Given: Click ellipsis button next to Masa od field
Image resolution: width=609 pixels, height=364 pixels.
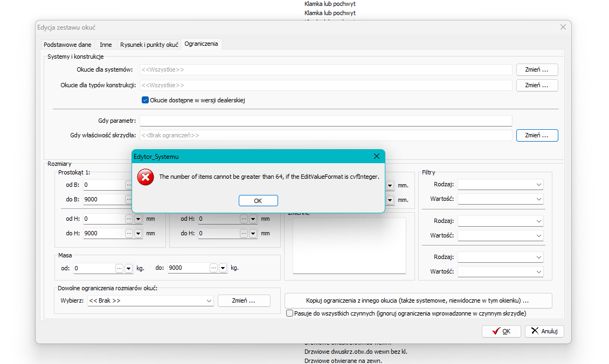Looking at the screenshot, I should point(119,268).
